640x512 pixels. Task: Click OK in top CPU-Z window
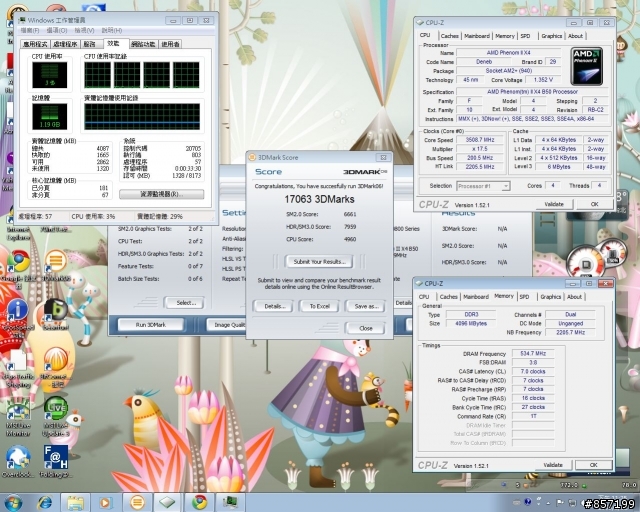click(594, 204)
